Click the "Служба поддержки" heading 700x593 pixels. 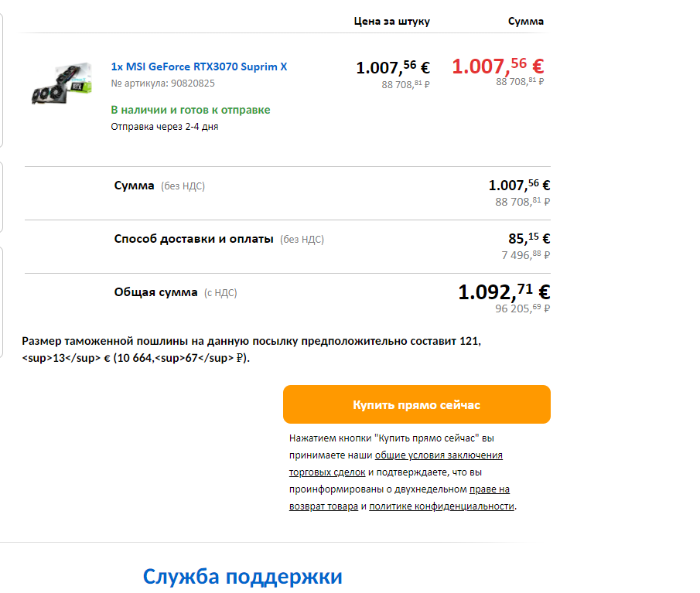point(242,576)
